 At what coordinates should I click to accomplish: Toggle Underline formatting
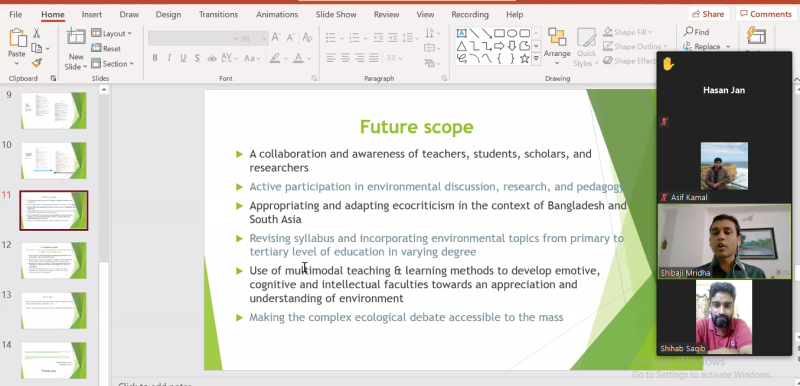(183, 58)
